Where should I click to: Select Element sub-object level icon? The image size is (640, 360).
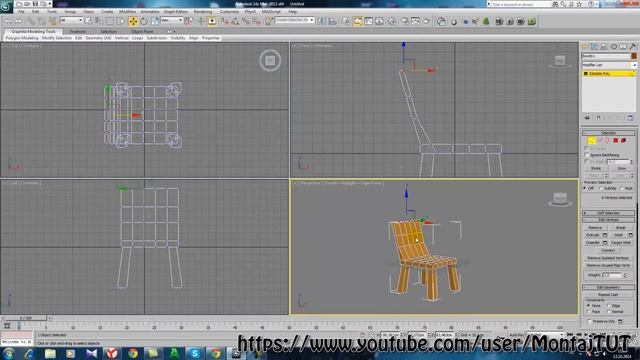tap(624, 140)
